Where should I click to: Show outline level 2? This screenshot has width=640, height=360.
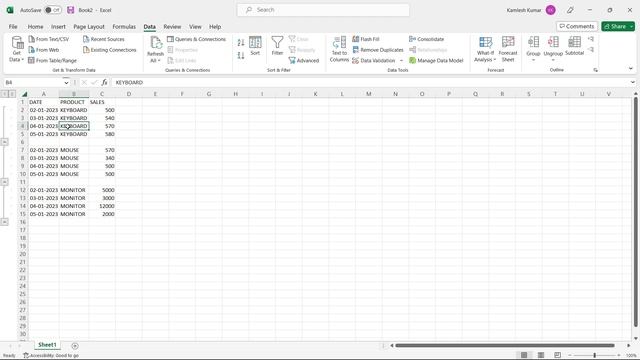(12, 94)
